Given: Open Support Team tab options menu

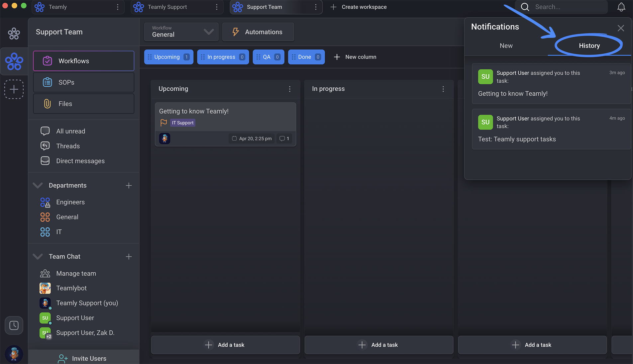Looking at the screenshot, I should point(316,7).
